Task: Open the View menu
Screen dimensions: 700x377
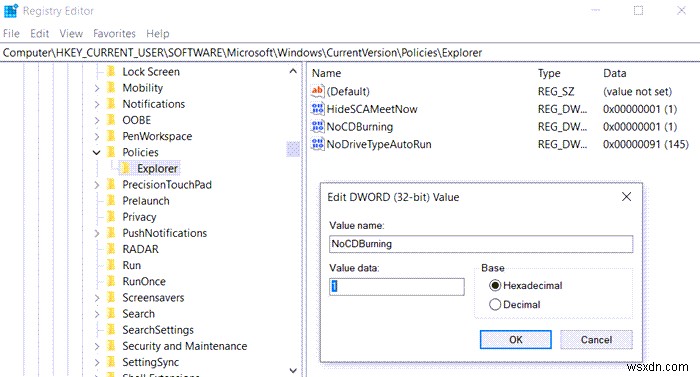Action: pyautogui.click(x=71, y=34)
